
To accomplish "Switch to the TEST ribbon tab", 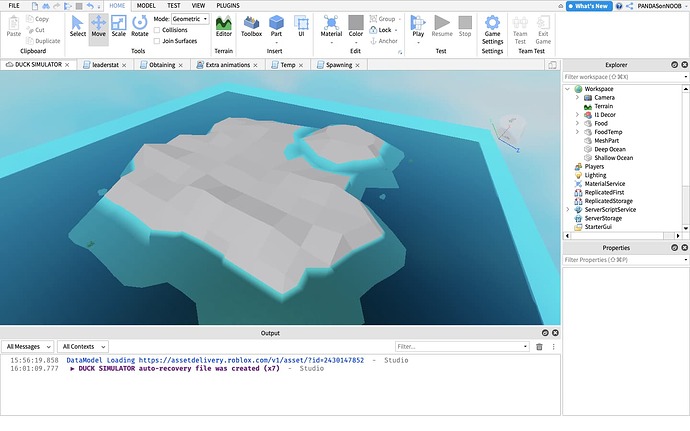I will click(x=173, y=6).
